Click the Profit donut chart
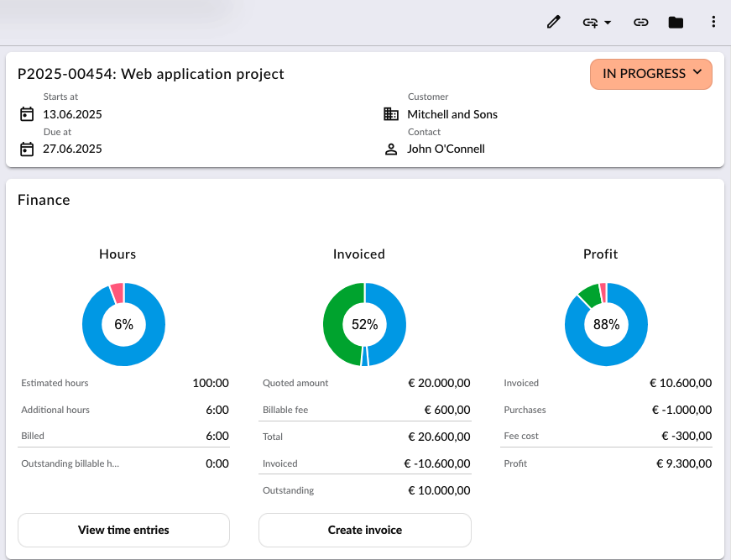Image resolution: width=731 pixels, height=560 pixels. pos(606,324)
